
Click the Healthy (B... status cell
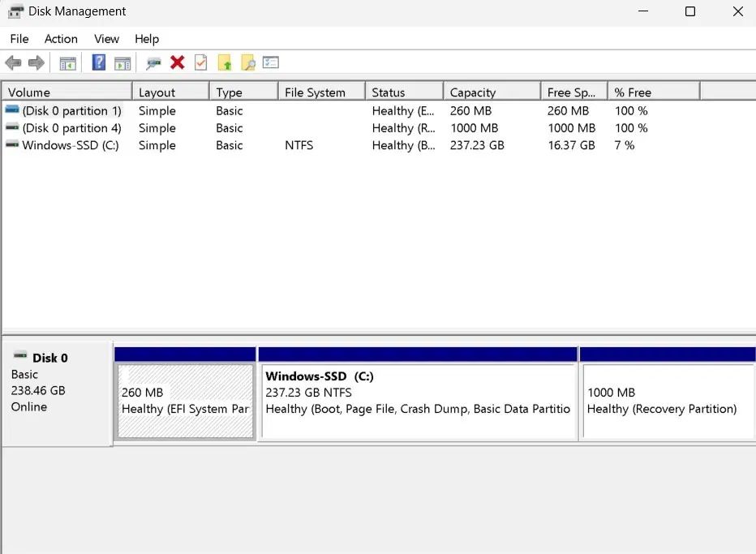click(404, 146)
